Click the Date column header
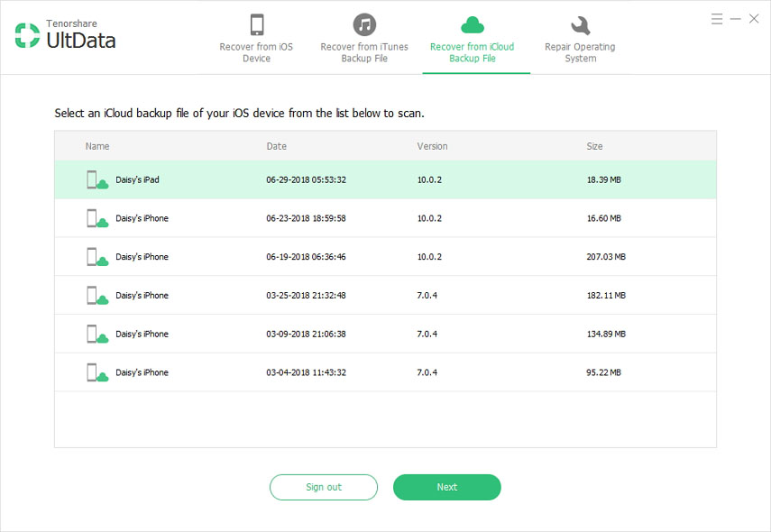Viewport: 771px width, 532px height. coord(276,146)
